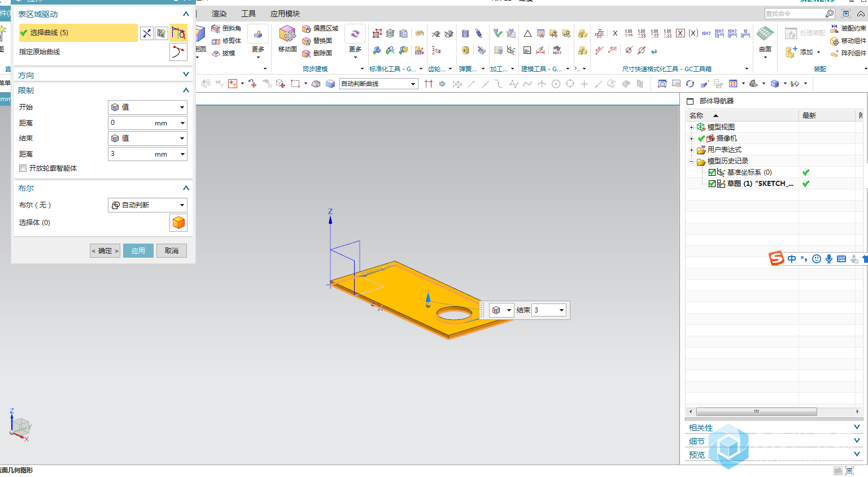Click the 添加 add component icon
The image size is (868, 477).
791,52
